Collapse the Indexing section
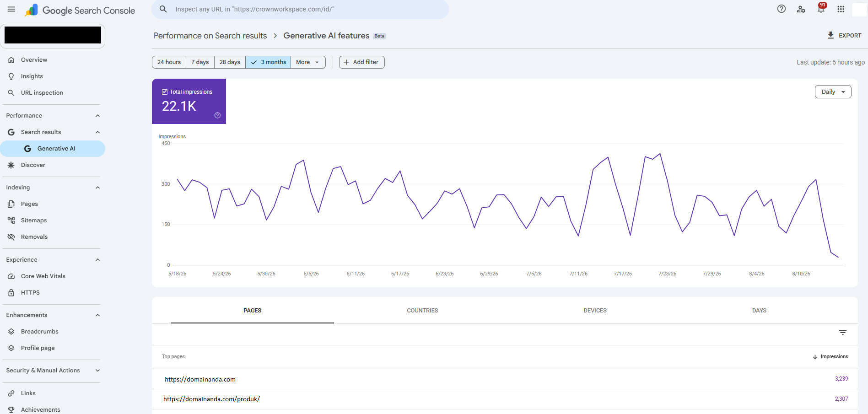The height and width of the screenshot is (414, 868). click(97, 188)
